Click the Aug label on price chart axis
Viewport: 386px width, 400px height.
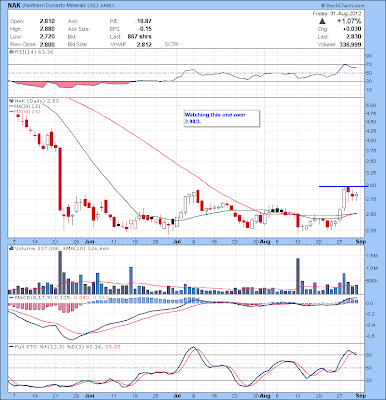click(x=265, y=241)
